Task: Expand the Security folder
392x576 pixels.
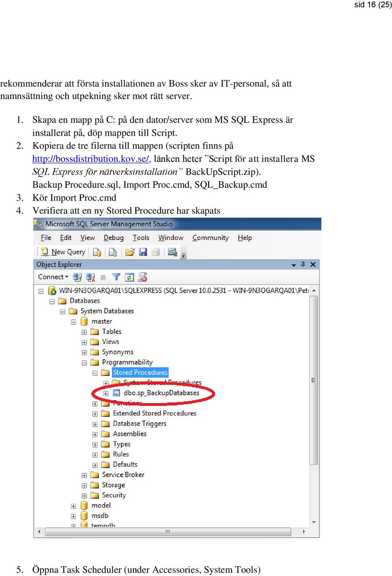Action: click(84, 495)
